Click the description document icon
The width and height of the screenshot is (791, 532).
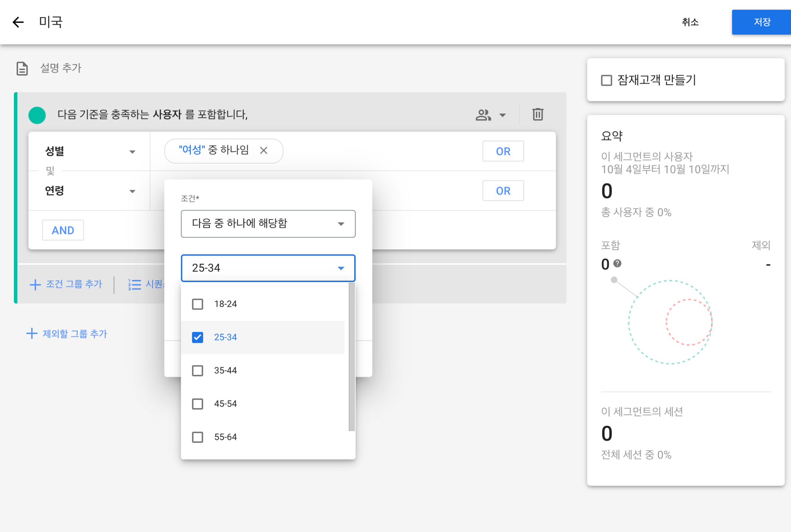tap(22, 68)
